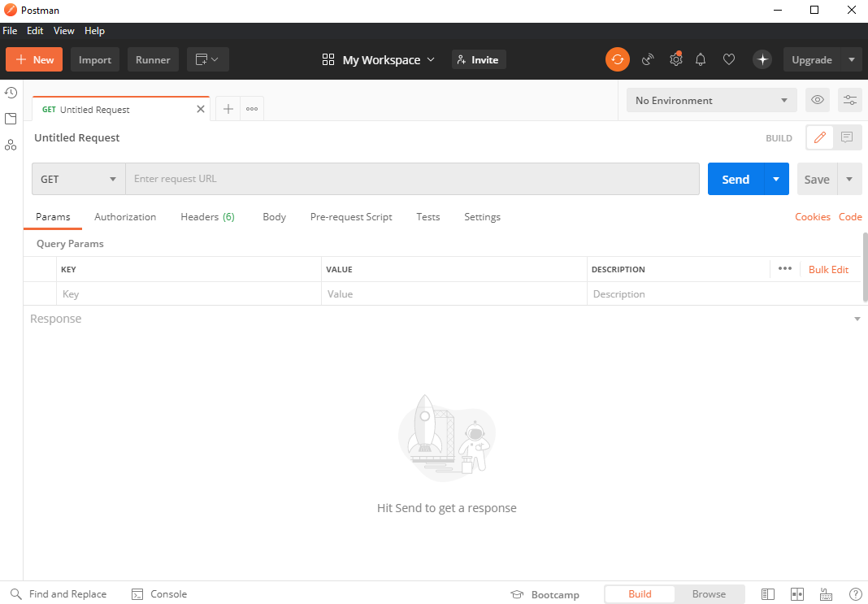This screenshot has height=604, width=868.
Task: Open the comments icon next to Build
Action: pyautogui.click(x=847, y=137)
